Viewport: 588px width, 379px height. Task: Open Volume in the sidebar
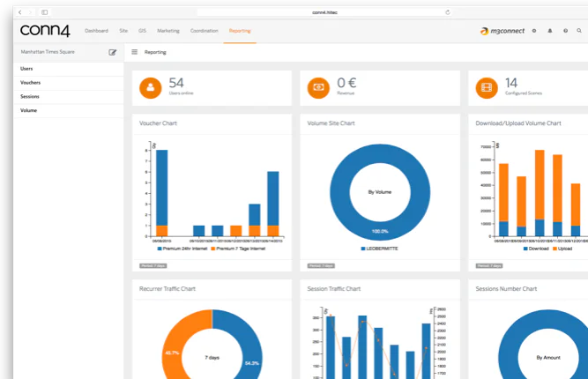[68, 110]
